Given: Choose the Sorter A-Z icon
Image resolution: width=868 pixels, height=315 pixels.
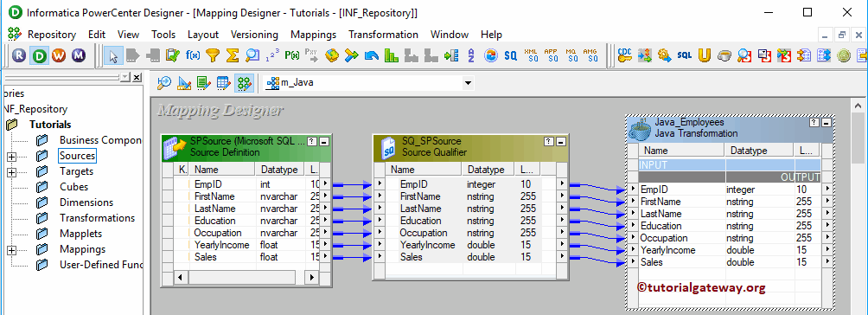Looking at the screenshot, I should 471,55.
